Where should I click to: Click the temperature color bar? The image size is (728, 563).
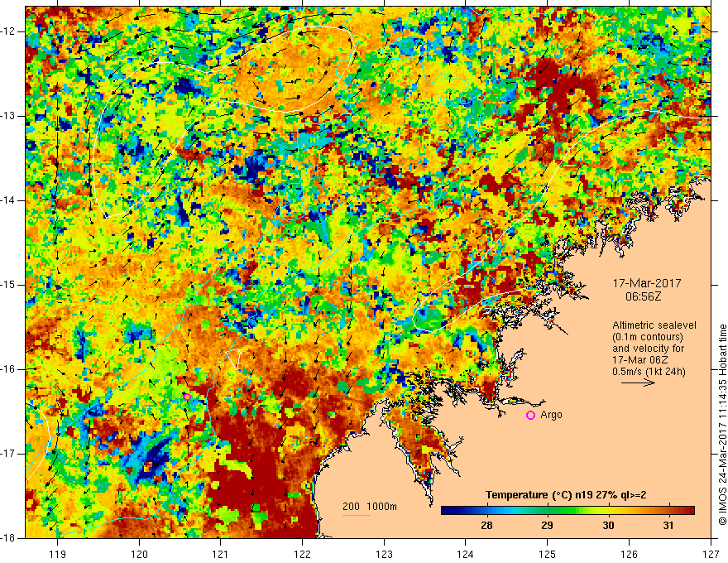[x=568, y=511]
